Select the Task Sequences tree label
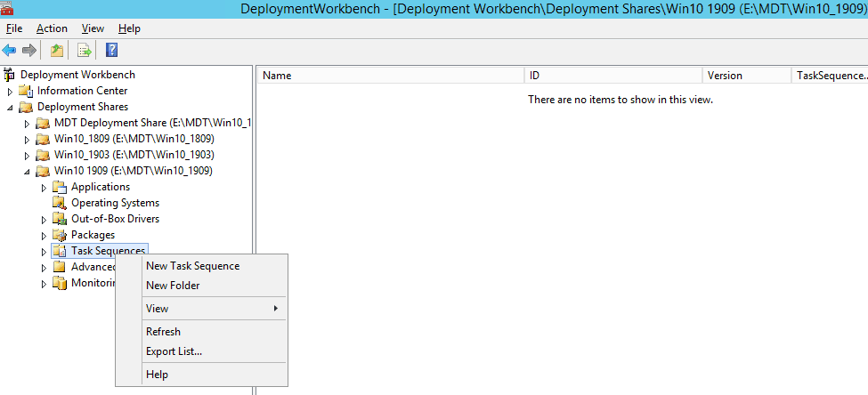The height and width of the screenshot is (395, 868). [x=108, y=251]
